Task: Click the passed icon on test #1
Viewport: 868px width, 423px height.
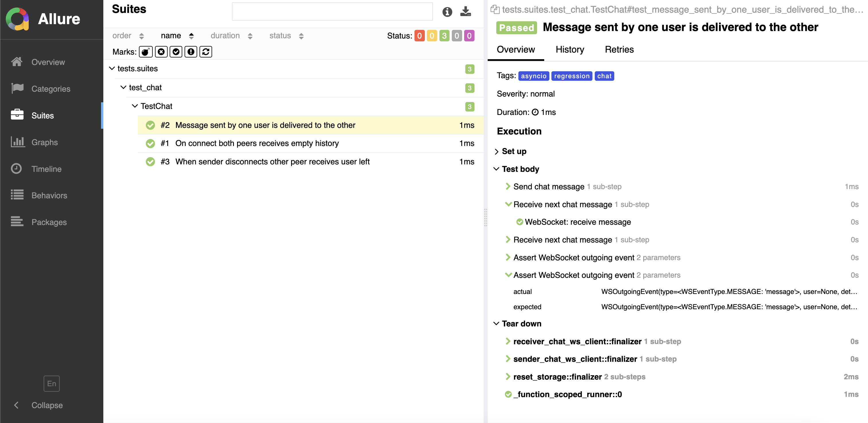Action: click(x=150, y=143)
